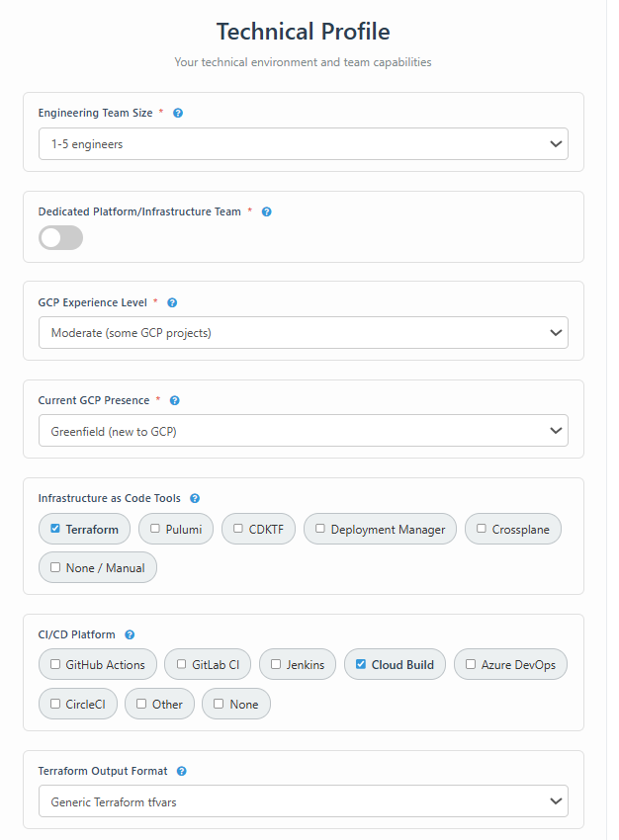The width and height of the screenshot is (619, 840).
Task: Click Terraform Output Format help icon
Action: point(182,772)
